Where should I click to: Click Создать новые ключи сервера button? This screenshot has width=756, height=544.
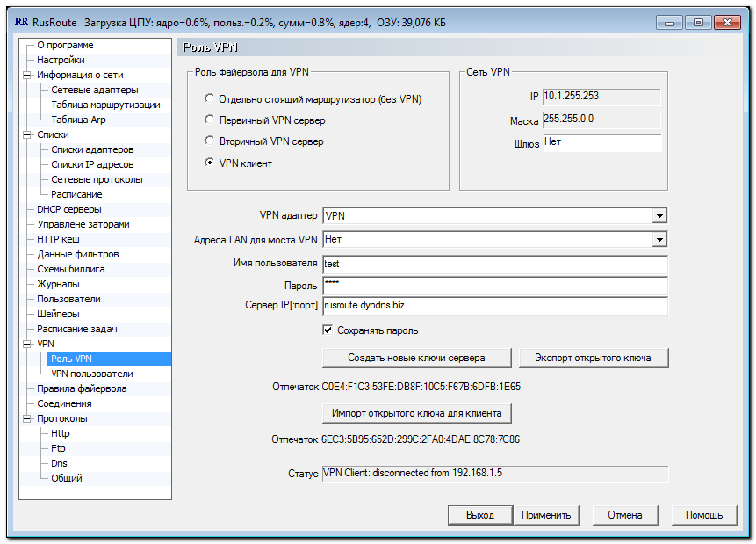click(416, 359)
